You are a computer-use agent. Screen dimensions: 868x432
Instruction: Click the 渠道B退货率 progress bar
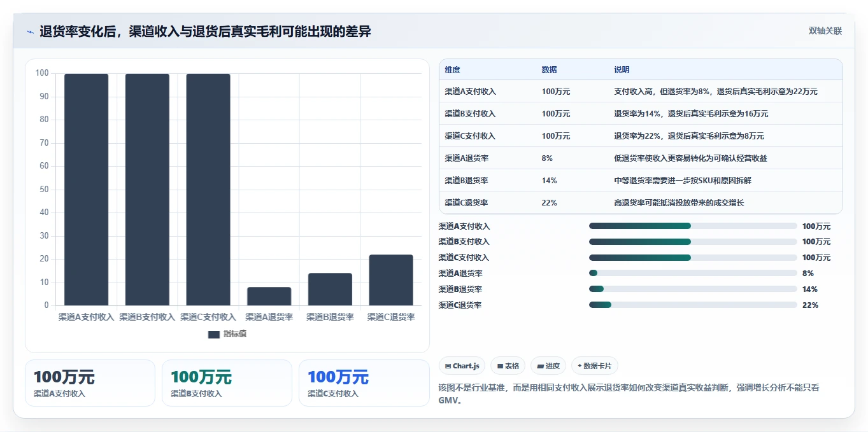(x=693, y=289)
